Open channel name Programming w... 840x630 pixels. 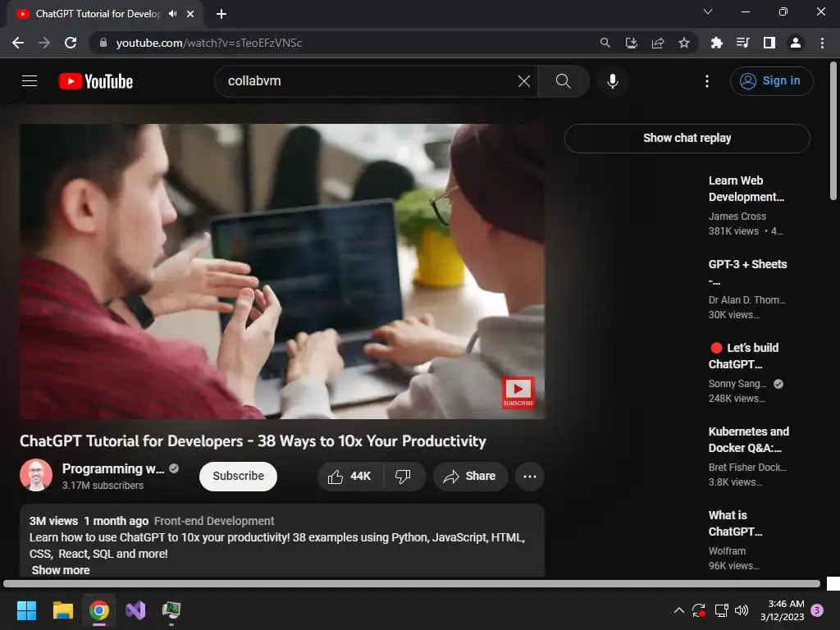(x=113, y=468)
